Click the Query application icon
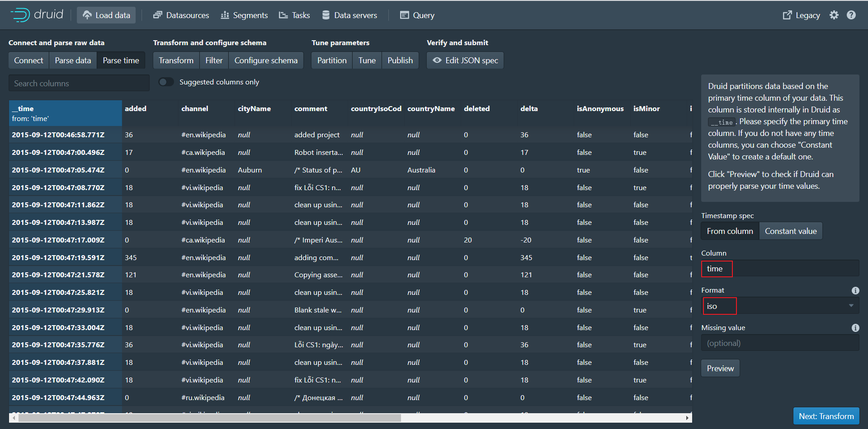This screenshot has width=868, height=429. pyautogui.click(x=405, y=15)
